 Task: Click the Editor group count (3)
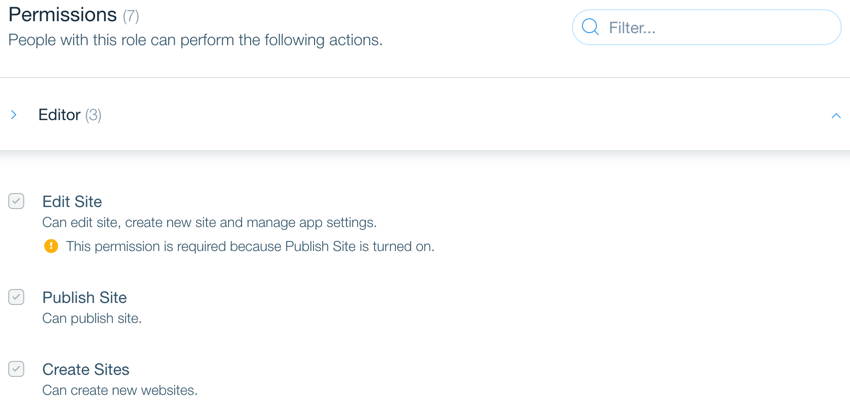[93, 115]
